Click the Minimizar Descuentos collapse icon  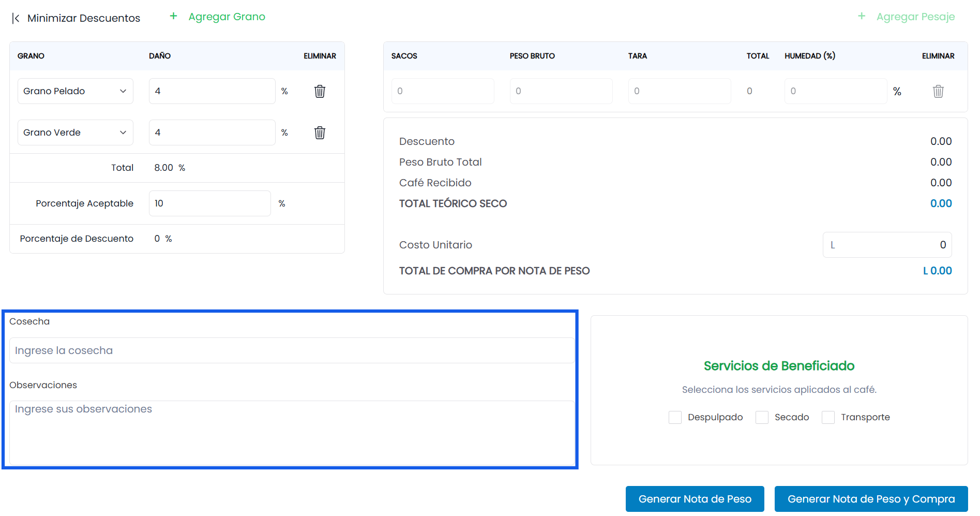point(16,19)
